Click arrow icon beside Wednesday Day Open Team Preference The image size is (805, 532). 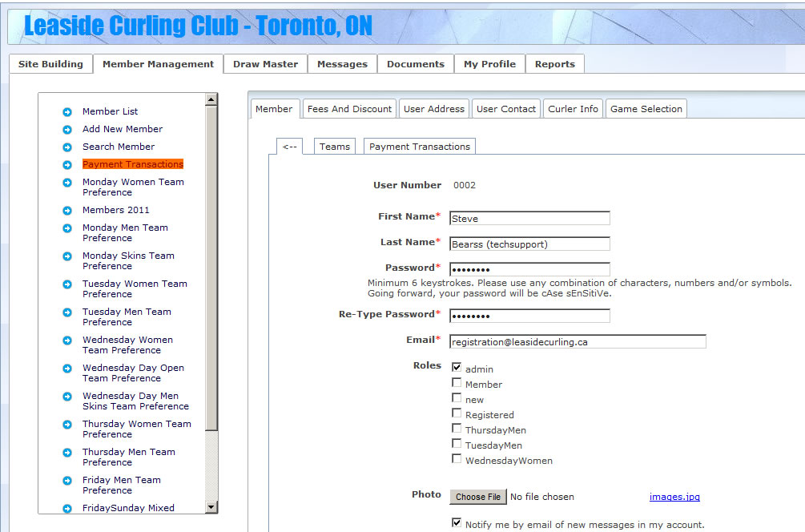67,369
